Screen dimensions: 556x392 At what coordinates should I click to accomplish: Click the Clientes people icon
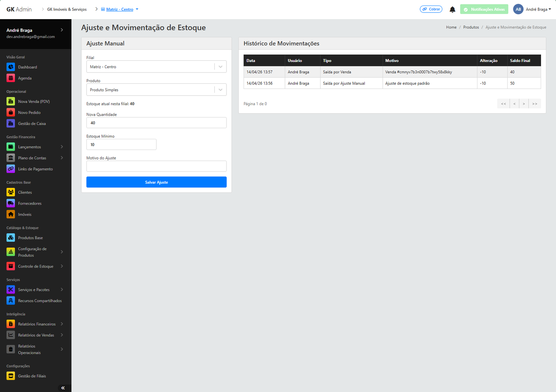tap(11, 192)
